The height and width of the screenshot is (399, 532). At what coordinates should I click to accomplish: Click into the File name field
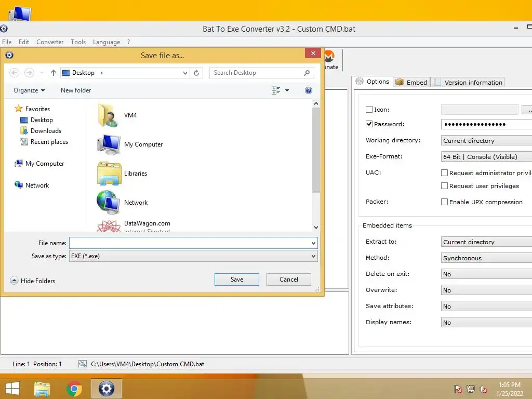[190, 243]
